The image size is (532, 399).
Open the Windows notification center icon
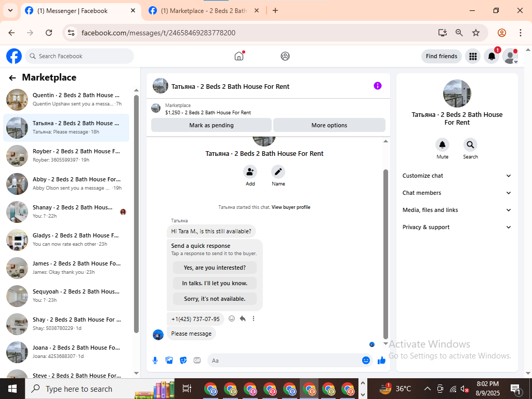click(516, 389)
